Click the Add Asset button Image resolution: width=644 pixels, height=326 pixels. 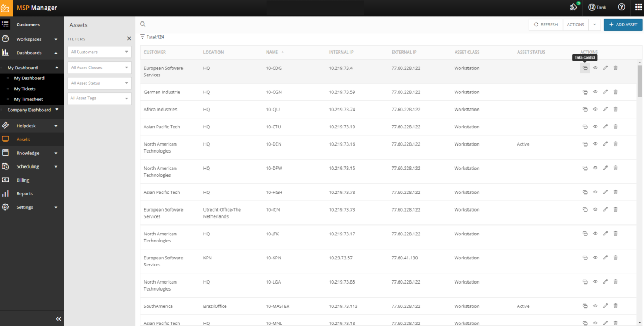(x=623, y=25)
